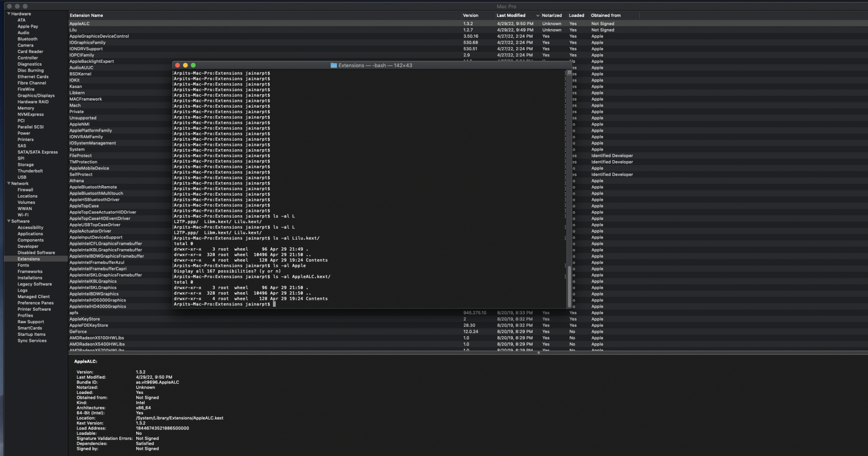Select the IOPCIFamily extension row
Screen dimensions: 868x456
(x=468, y=55)
